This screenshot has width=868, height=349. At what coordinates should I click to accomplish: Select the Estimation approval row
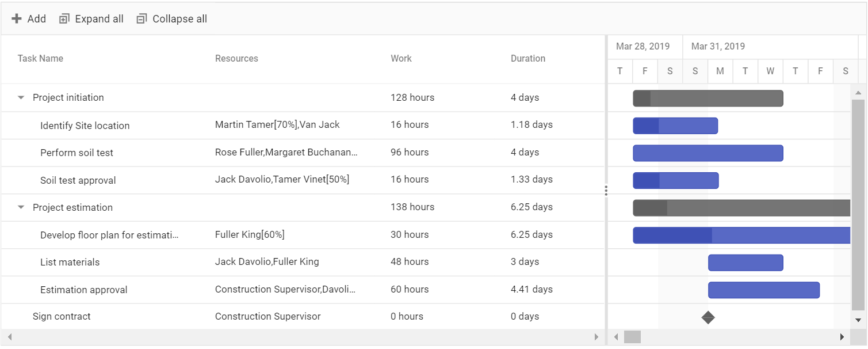303,290
